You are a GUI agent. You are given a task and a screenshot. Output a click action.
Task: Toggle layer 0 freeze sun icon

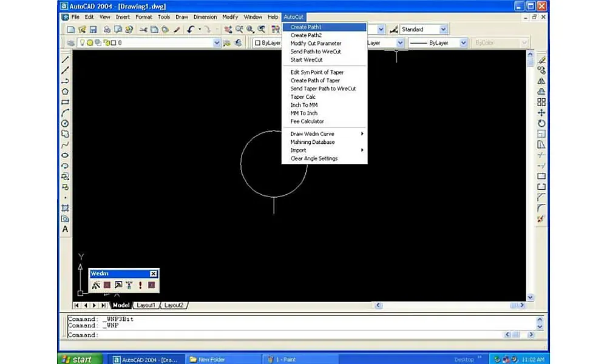point(90,42)
